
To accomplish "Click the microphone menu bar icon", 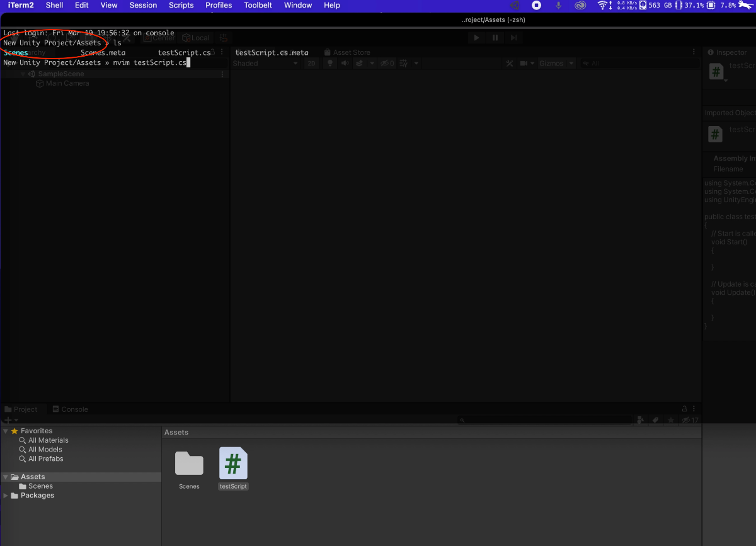I will (x=558, y=5).
